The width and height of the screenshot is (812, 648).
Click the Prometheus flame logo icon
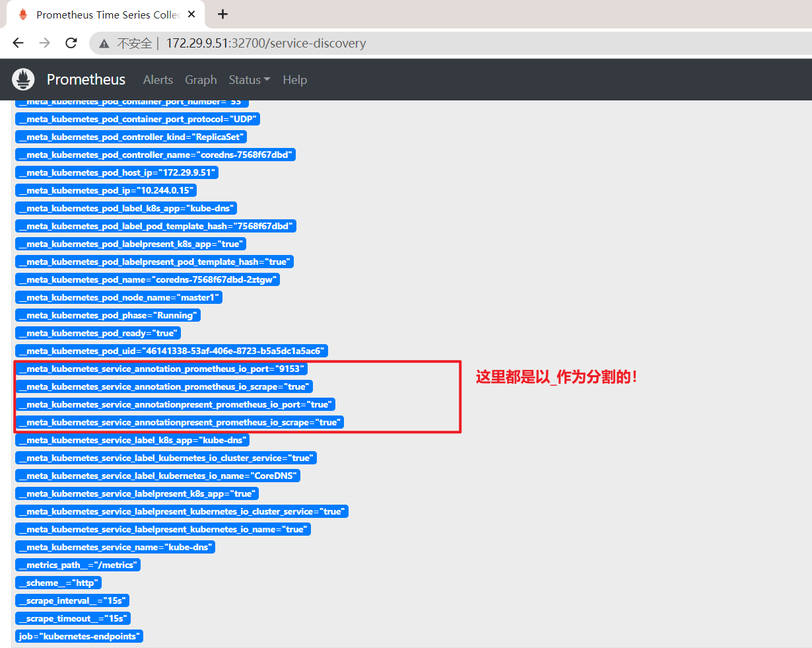tap(24, 79)
